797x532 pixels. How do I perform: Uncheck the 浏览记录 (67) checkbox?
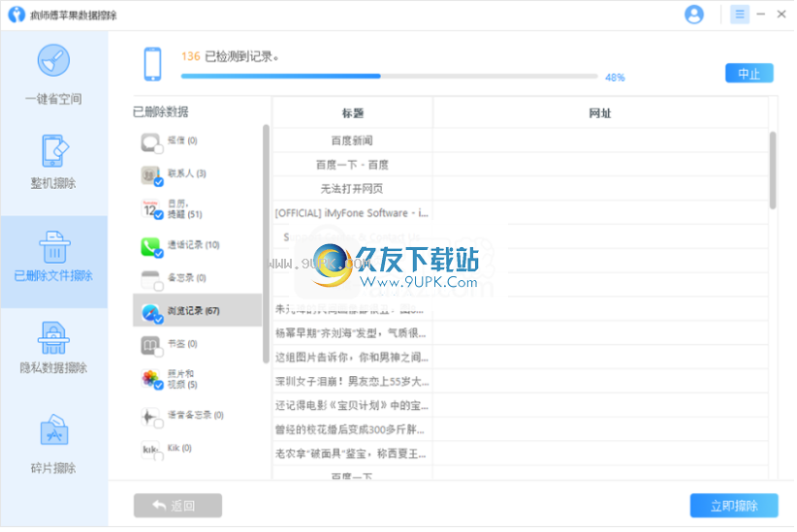(x=159, y=320)
